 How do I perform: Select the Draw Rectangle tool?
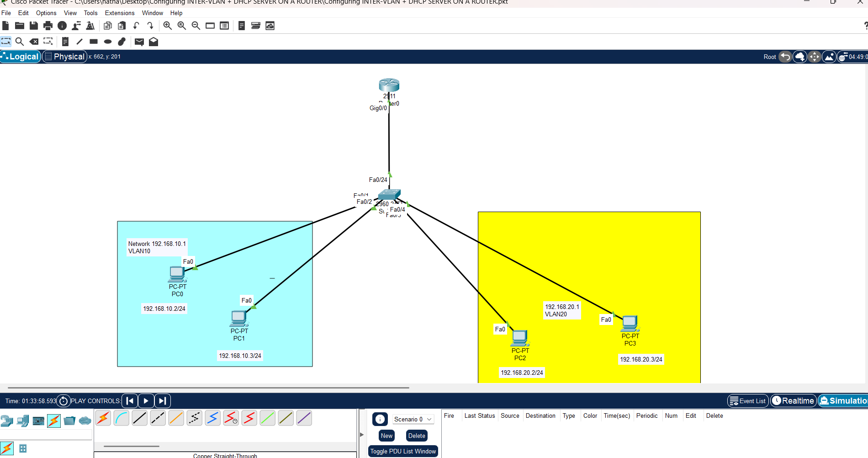click(x=93, y=42)
